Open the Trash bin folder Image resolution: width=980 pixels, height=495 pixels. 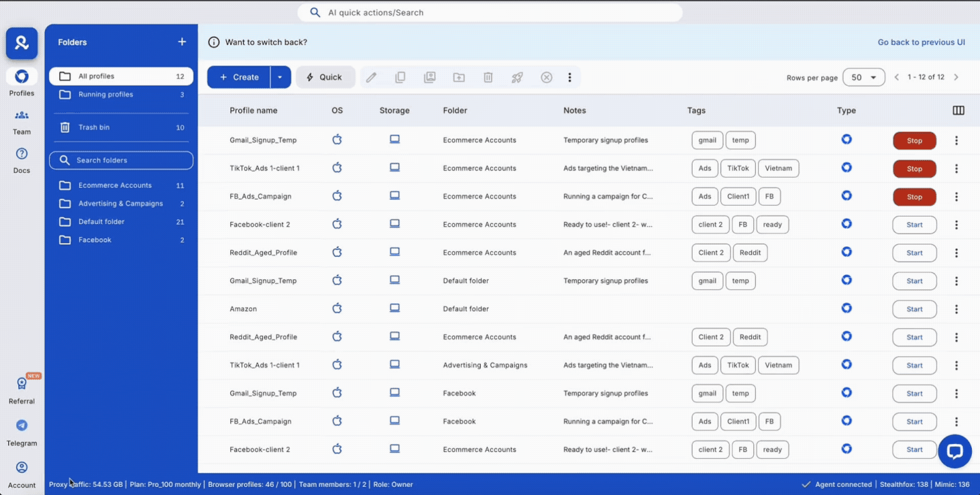pyautogui.click(x=94, y=127)
